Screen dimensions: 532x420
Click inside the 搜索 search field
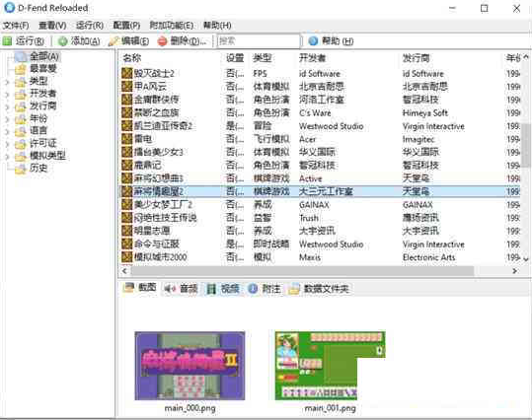coord(259,41)
